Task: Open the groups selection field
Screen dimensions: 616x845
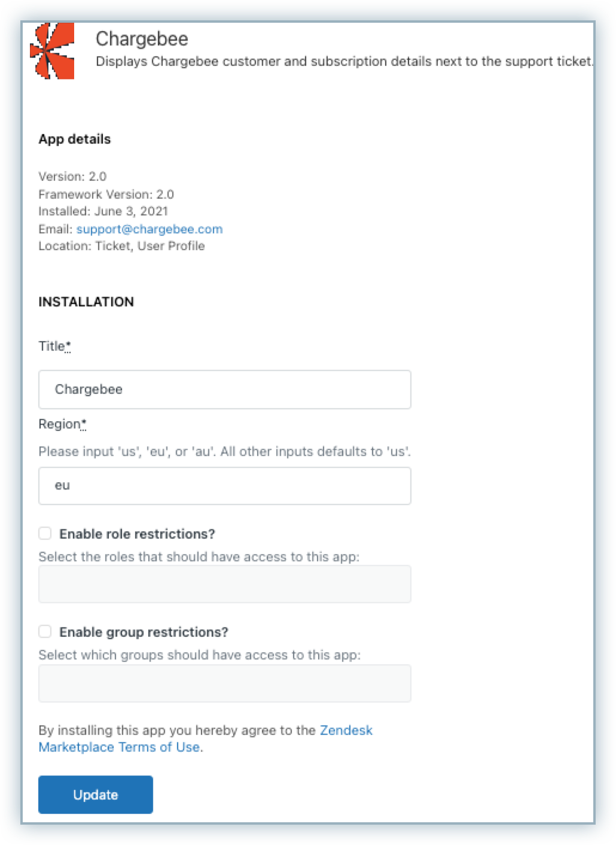Action: (x=224, y=683)
